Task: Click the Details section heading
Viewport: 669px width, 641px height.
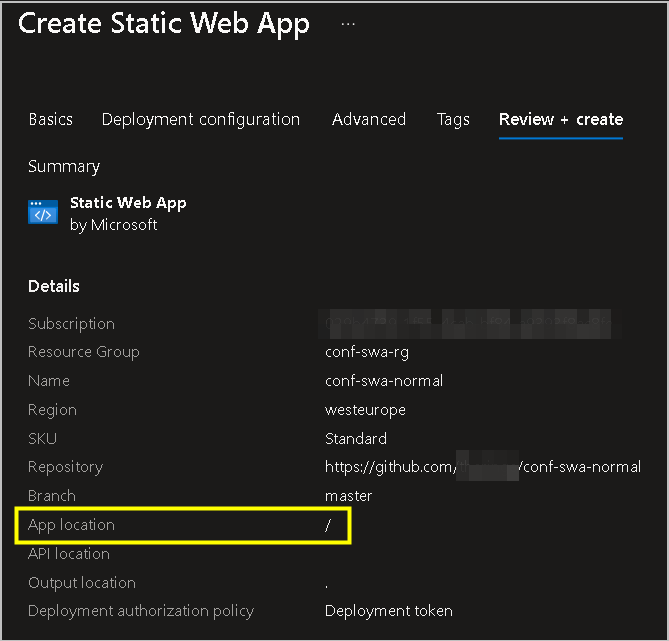Action: click(x=54, y=286)
